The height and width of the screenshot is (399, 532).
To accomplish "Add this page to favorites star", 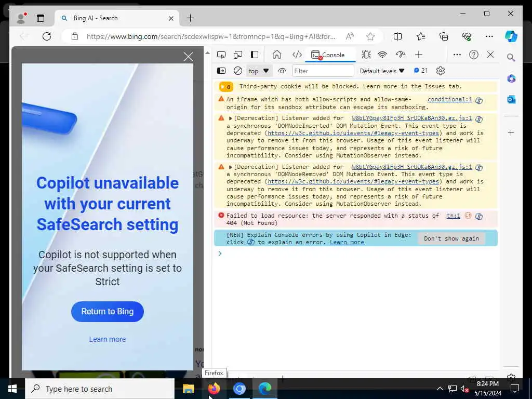I will point(370,36).
